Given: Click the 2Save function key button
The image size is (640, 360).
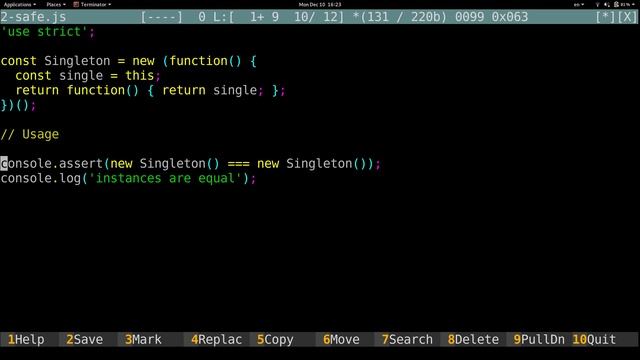Looking at the screenshot, I should pyautogui.click(x=84, y=340).
